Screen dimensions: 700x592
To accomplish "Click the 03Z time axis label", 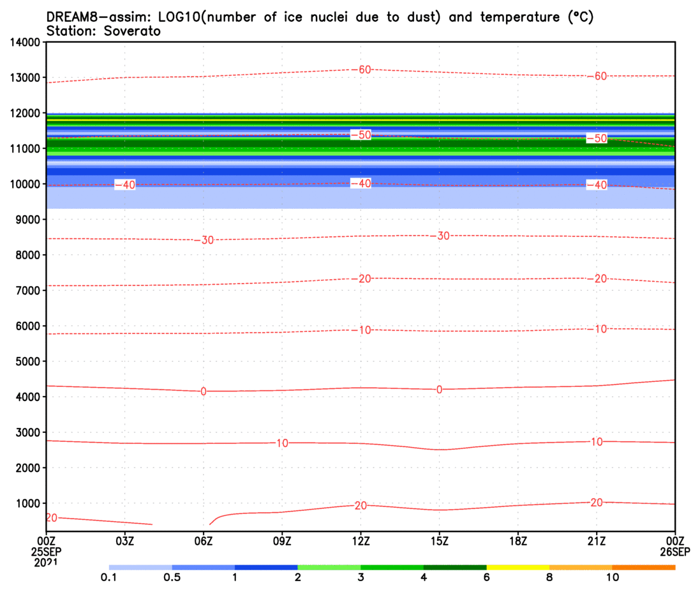I will 124,542.
